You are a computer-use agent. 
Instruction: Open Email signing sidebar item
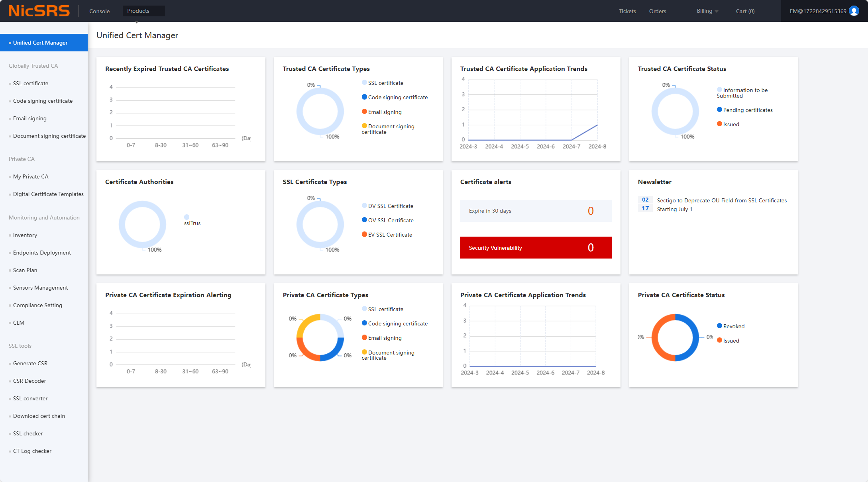coord(30,118)
